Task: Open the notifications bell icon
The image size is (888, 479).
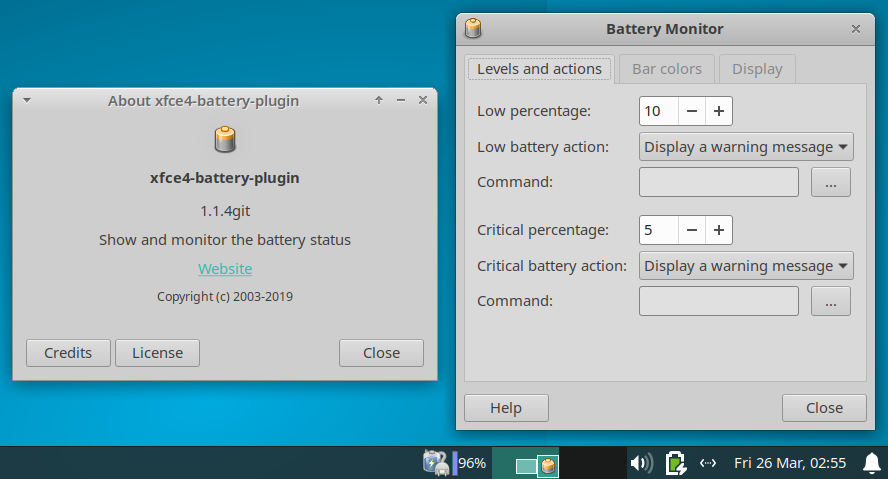Action: 872,463
